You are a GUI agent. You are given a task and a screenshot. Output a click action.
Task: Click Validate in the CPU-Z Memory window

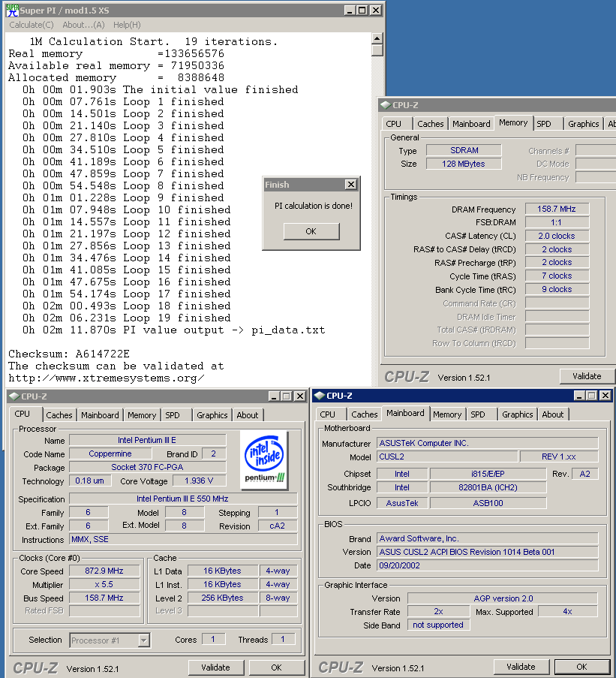pyautogui.click(x=586, y=376)
